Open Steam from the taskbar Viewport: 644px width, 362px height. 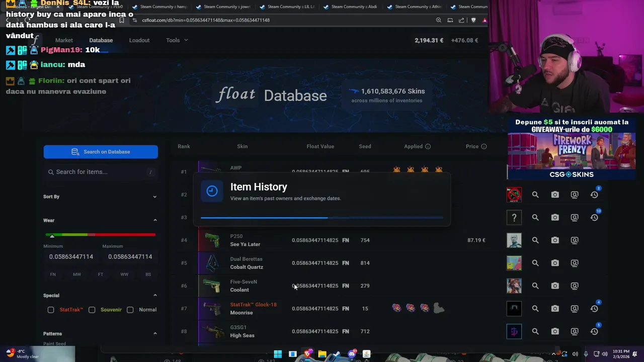point(337,354)
